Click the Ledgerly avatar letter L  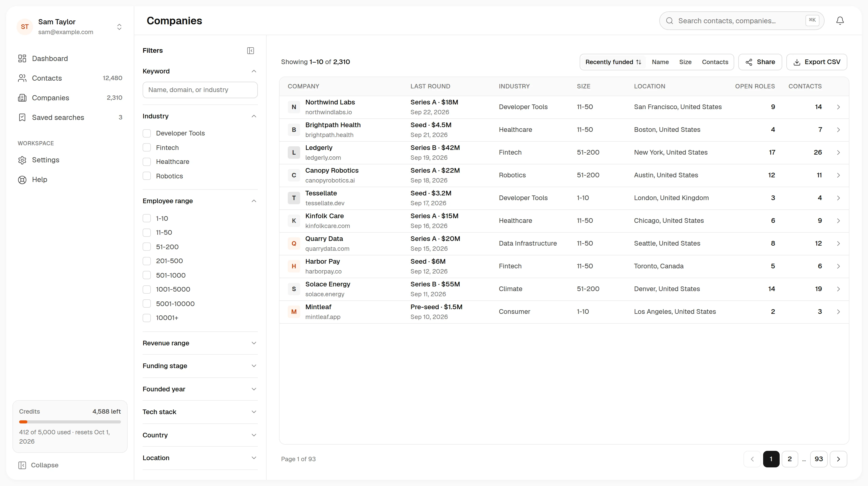tap(294, 153)
